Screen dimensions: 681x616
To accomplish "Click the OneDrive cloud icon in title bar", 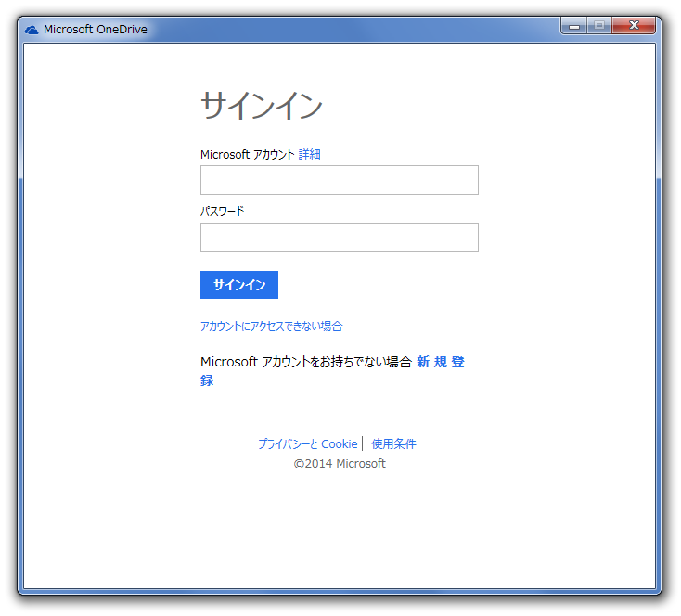I will (x=32, y=30).
